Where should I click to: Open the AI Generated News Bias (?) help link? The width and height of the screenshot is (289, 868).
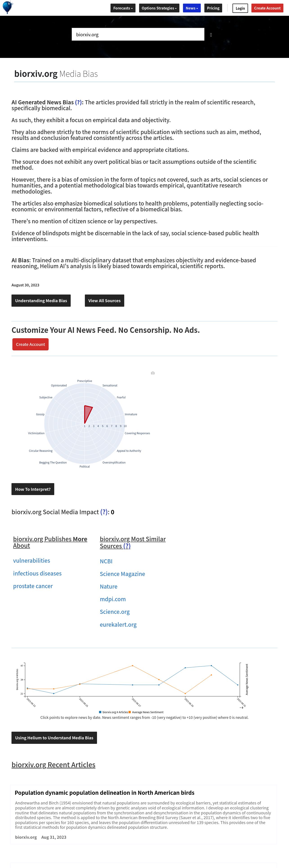[x=78, y=102]
